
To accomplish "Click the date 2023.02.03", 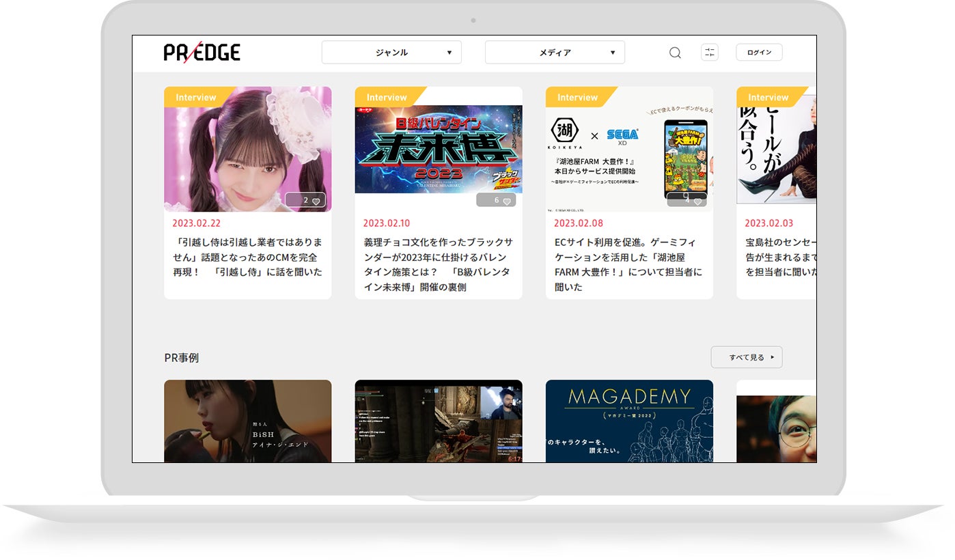I will coord(769,223).
